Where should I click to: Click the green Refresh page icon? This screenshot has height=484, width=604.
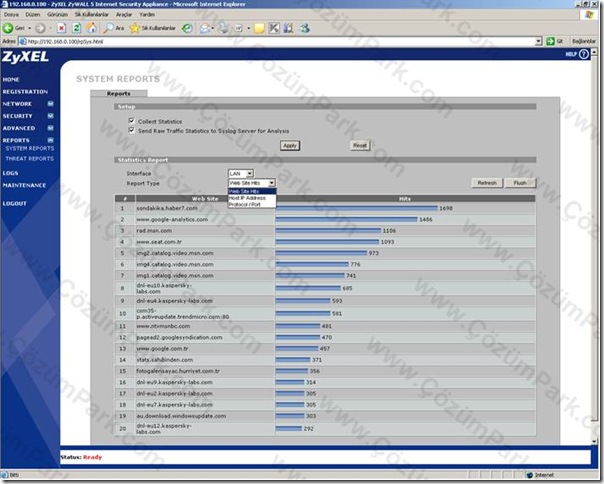point(77,28)
